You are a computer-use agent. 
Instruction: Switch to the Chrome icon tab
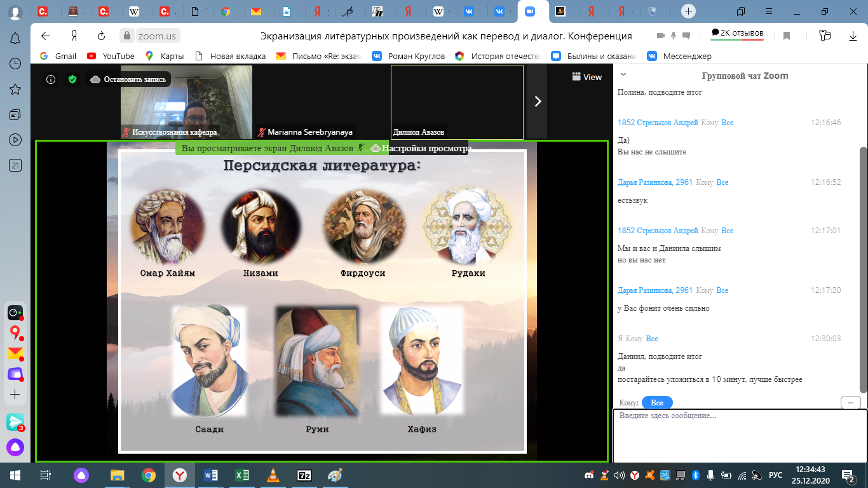tap(225, 11)
